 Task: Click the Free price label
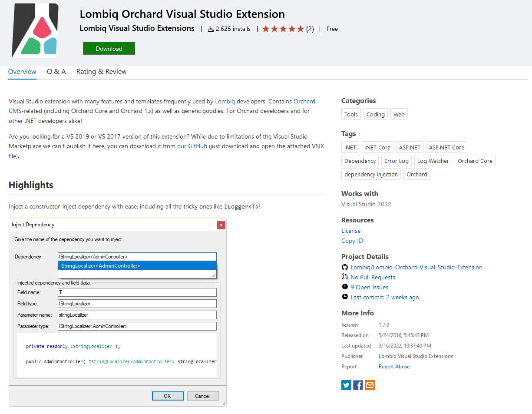click(x=332, y=29)
